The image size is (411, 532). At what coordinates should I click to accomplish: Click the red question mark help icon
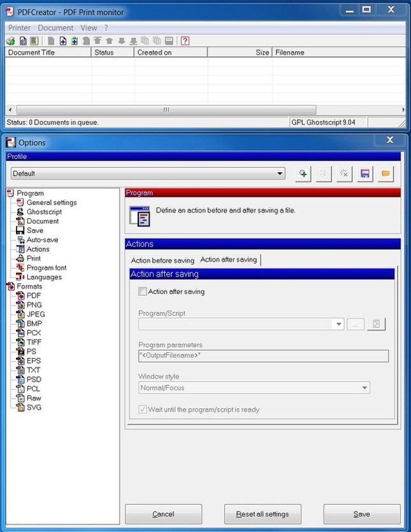[185, 41]
